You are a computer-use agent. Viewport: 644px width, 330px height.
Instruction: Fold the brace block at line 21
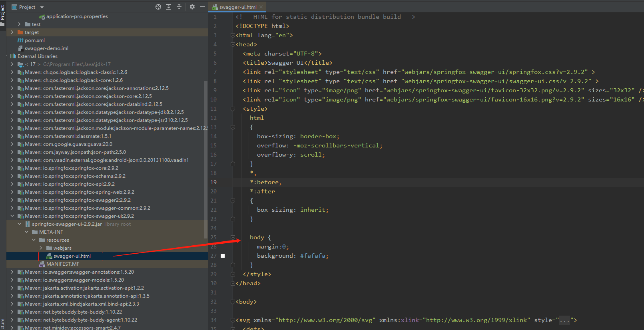point(233,201)
